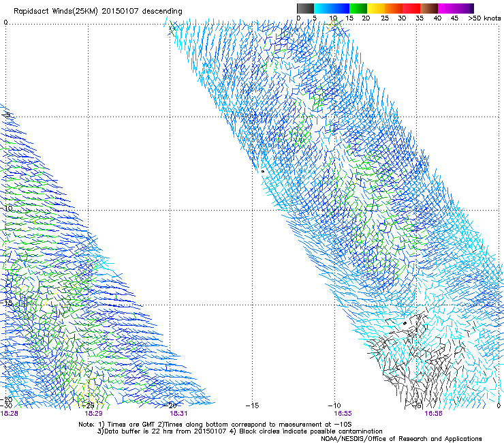Click the magenta 40-45 knots legend color
Image resolution: width=504 pixels, height=443 pixels.
pos(447,8)
